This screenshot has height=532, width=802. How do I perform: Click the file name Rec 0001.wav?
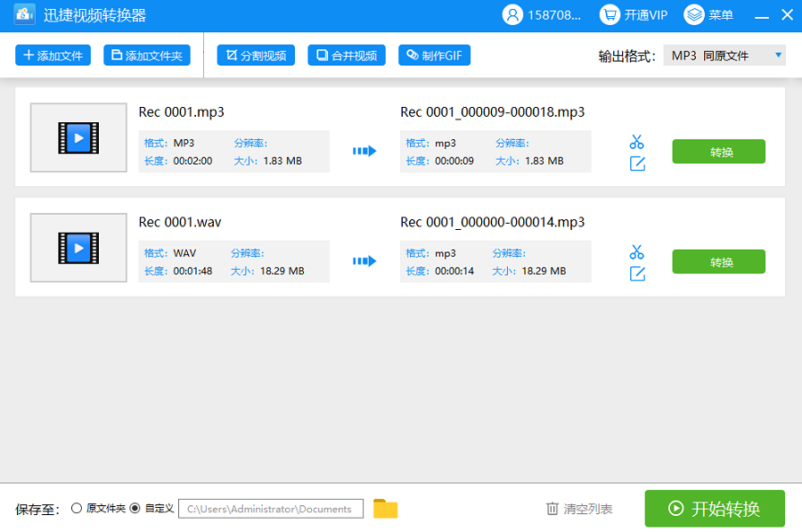point(180,222)
